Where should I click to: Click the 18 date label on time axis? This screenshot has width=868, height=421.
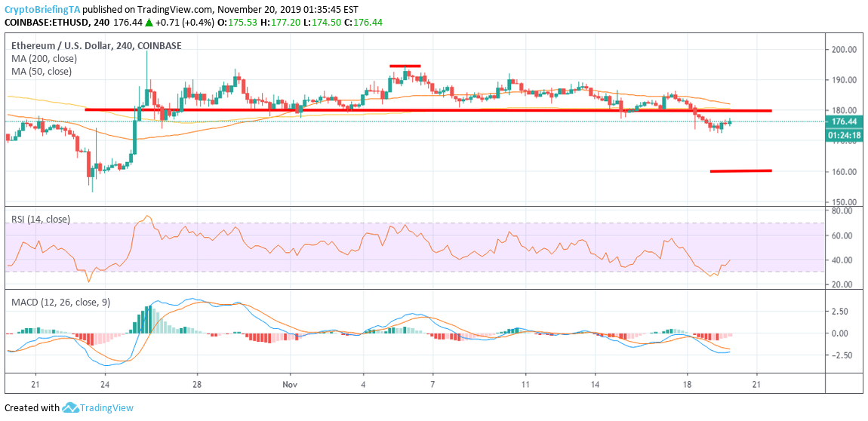(x=688, y=383)
